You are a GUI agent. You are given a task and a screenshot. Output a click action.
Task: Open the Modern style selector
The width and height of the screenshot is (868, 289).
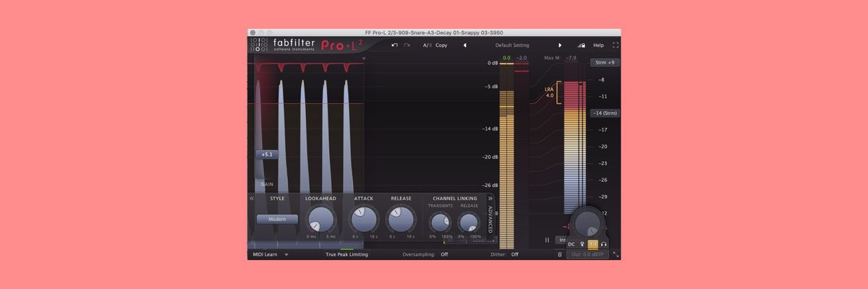[x=277, y=219]
